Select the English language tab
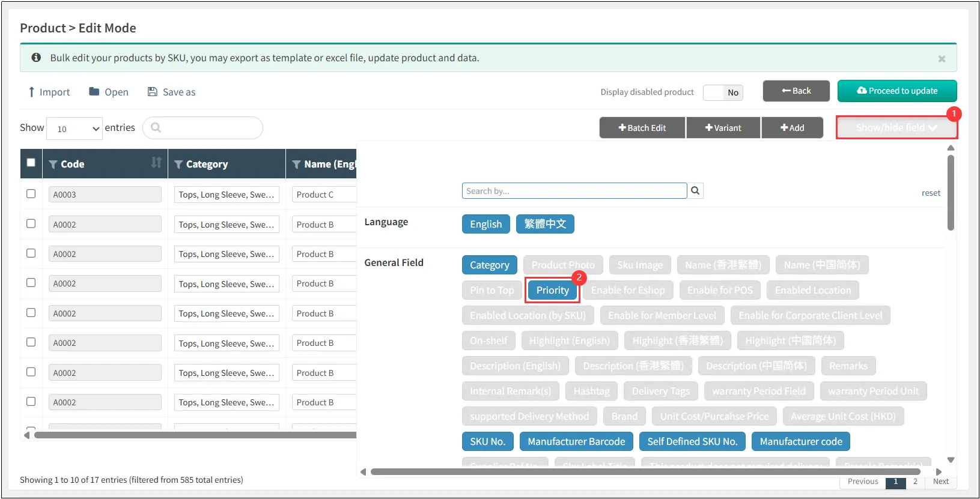 pyautogui.click(x=485, y=224)
